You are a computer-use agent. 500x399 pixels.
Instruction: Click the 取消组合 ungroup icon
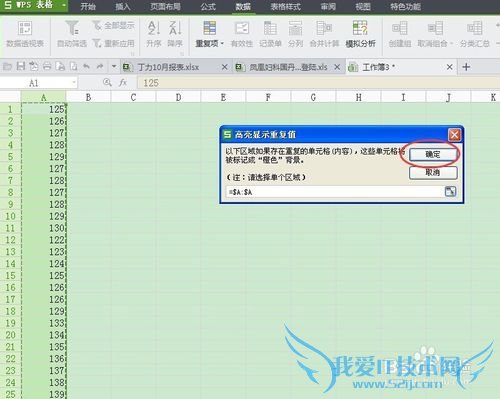pos(435,28)
